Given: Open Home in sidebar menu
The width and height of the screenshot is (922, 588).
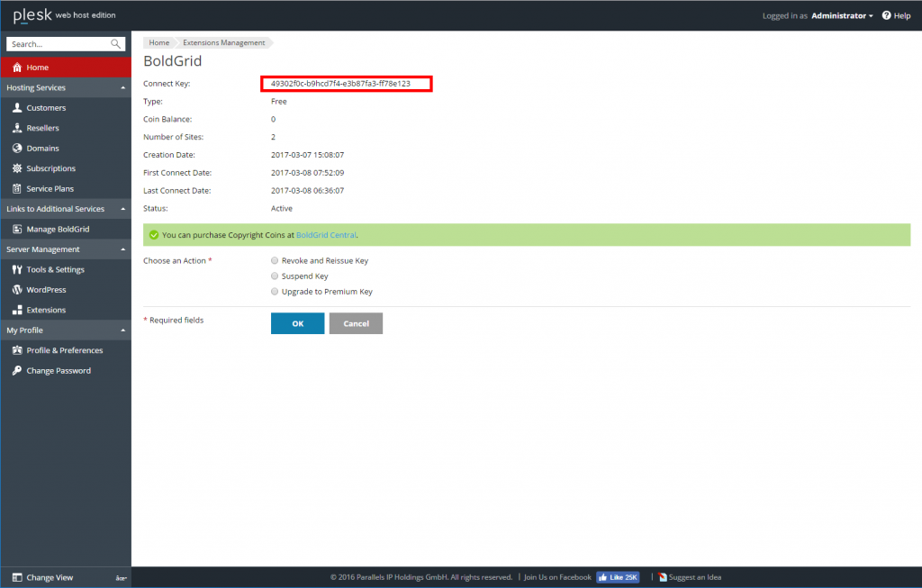Looking at the screenshot, I should point(66,67).
